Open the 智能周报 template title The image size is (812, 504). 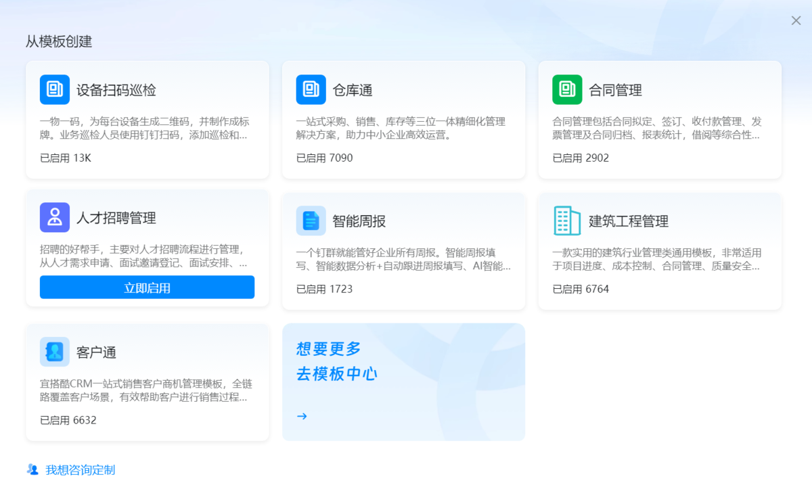359,221
